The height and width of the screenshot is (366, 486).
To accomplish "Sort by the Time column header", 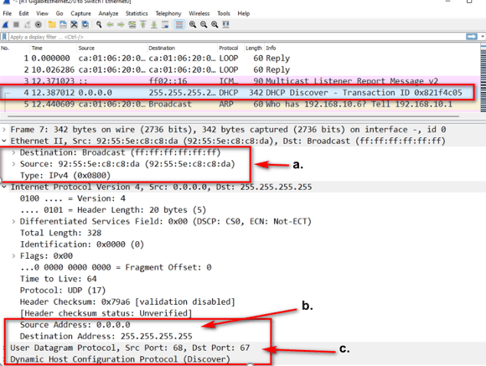I will (x=37, y=48).
